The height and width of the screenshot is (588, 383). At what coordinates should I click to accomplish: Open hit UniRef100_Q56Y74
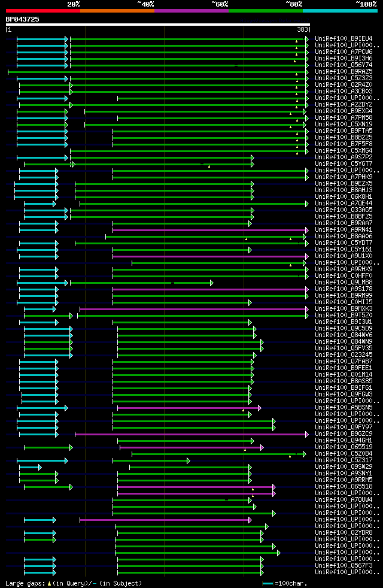pyautogui.click(x=344, y=65)
